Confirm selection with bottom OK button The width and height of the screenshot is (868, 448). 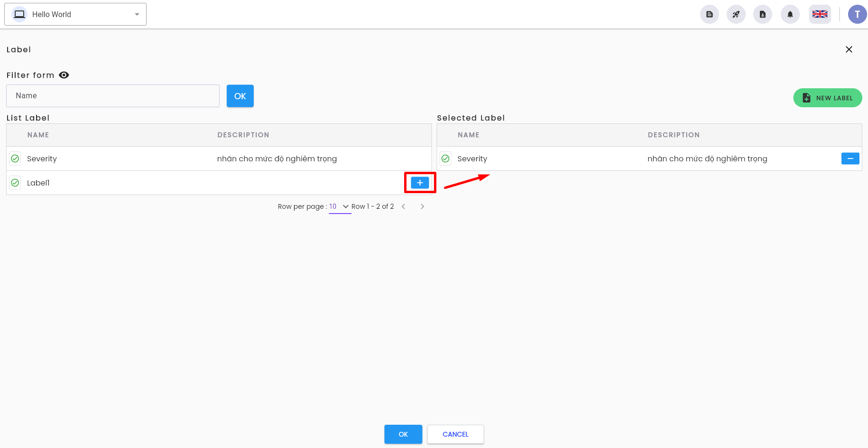coord(403,434)
